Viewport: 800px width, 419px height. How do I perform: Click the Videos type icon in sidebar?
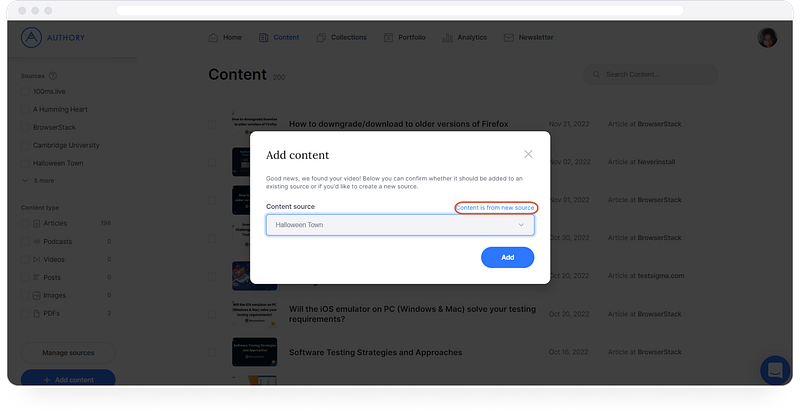[x=36, y=259]
